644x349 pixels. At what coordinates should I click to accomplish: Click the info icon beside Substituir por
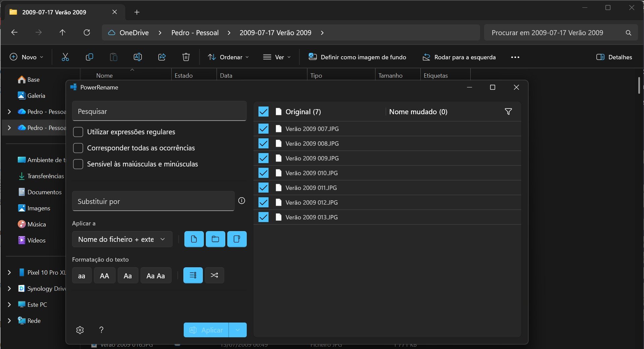pos(241,201)
